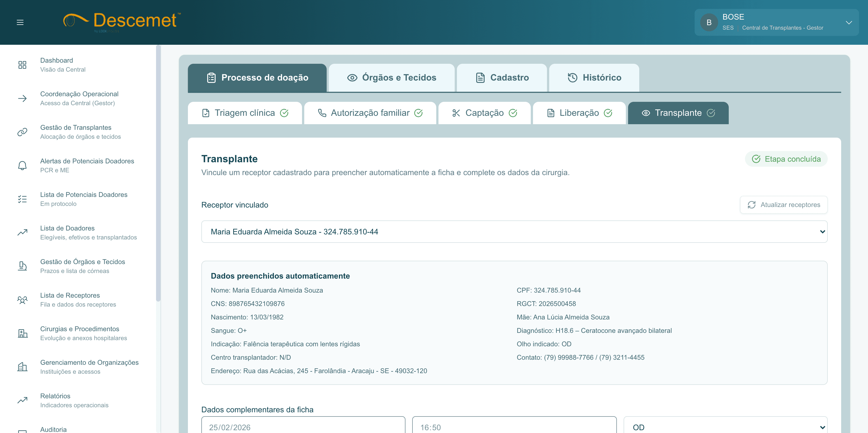Click the Descemet logo

[121, 21]
